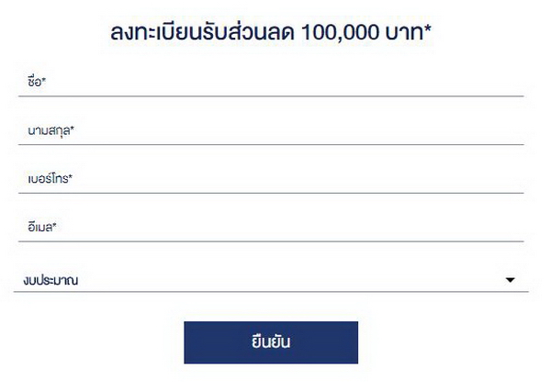Click into the อีเมล (email) field

271,227
